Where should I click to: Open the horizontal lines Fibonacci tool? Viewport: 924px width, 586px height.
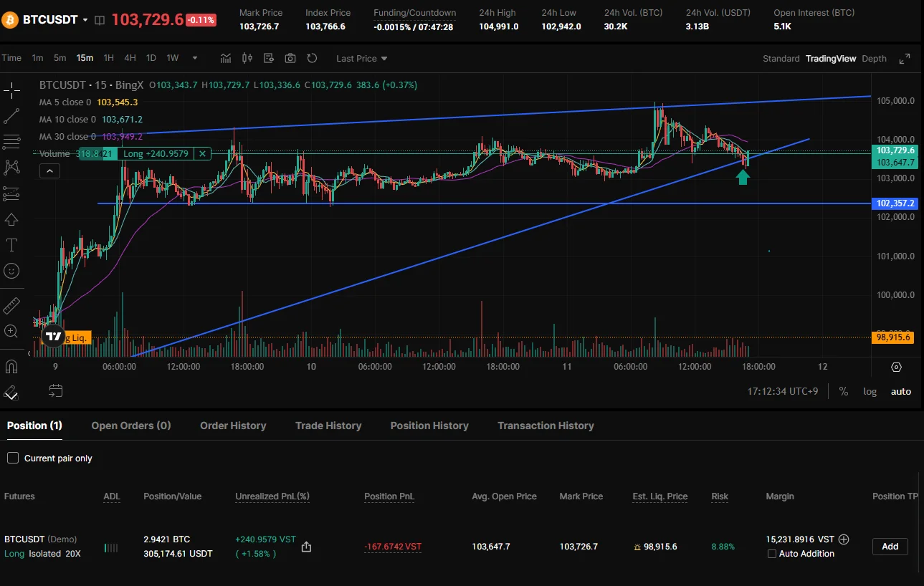(x=11, y=142)
